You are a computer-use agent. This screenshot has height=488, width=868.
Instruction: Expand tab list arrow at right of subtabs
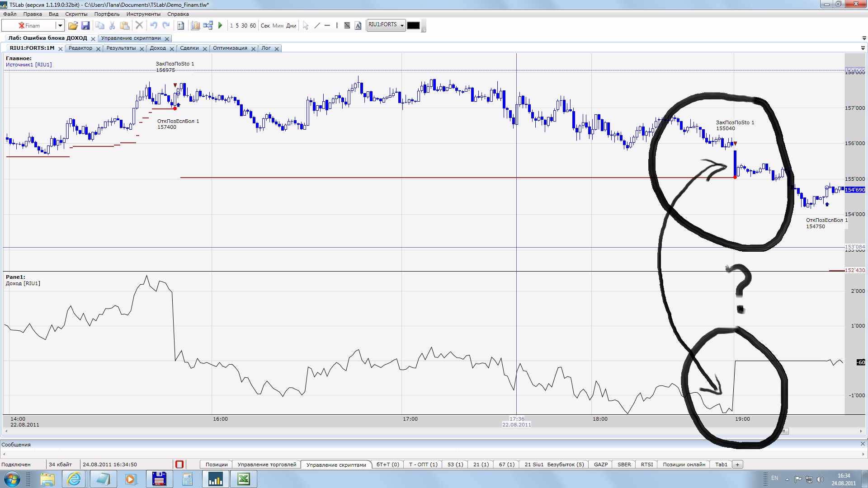(x=863, y=48)
